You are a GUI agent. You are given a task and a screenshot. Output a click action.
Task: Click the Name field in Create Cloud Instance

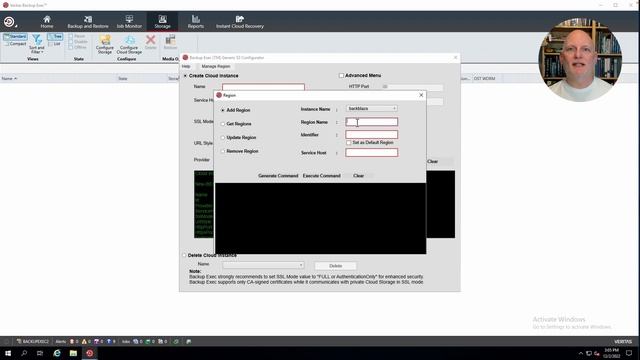pos(263,87)
